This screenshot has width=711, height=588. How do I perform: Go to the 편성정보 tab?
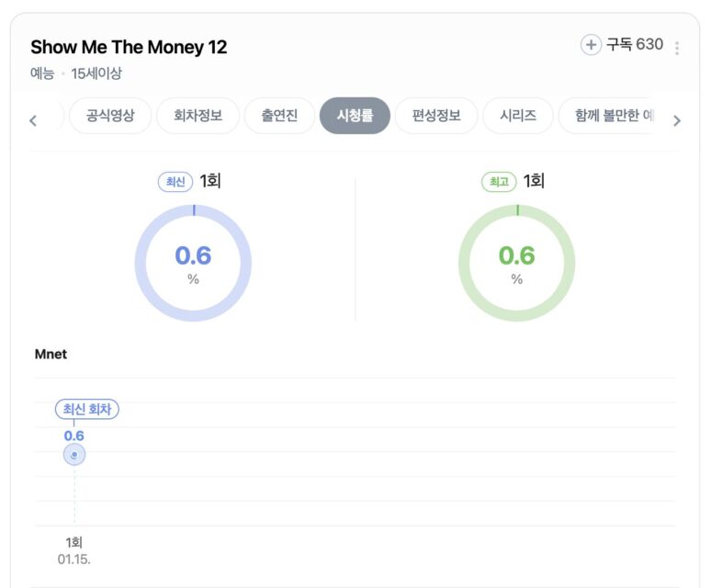coord(436,117)
